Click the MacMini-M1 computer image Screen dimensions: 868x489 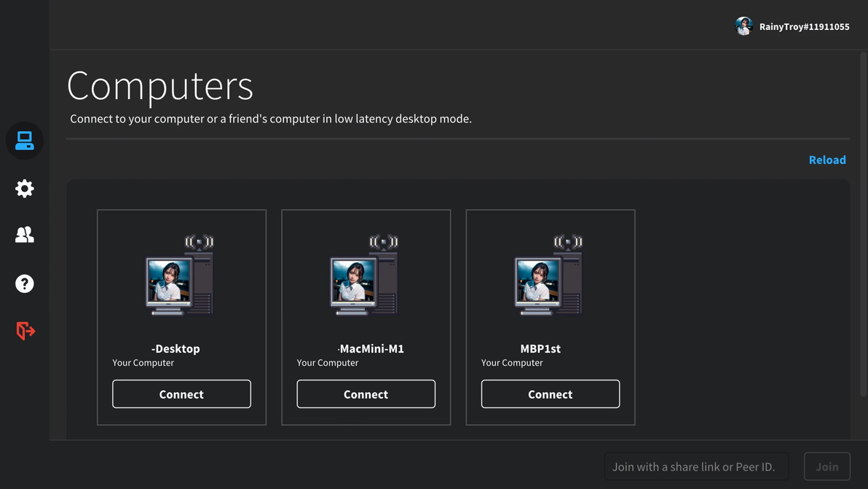(364, 275)
